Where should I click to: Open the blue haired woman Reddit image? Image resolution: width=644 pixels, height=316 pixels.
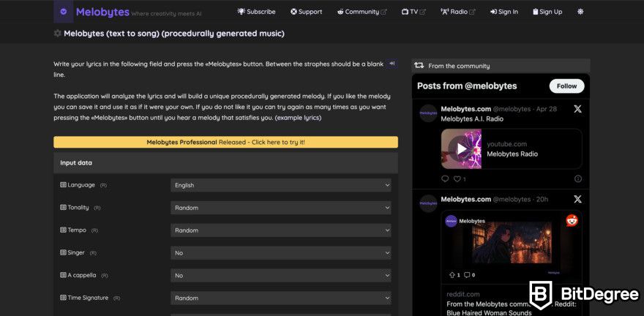512,243
